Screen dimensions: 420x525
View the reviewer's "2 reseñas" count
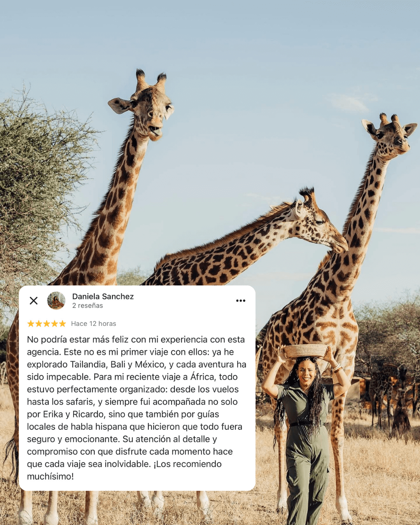pos(87,306)
